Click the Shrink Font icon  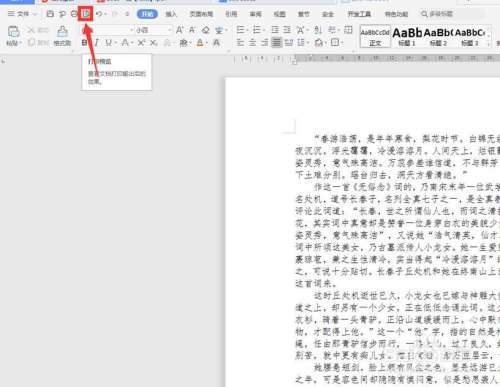192,30
